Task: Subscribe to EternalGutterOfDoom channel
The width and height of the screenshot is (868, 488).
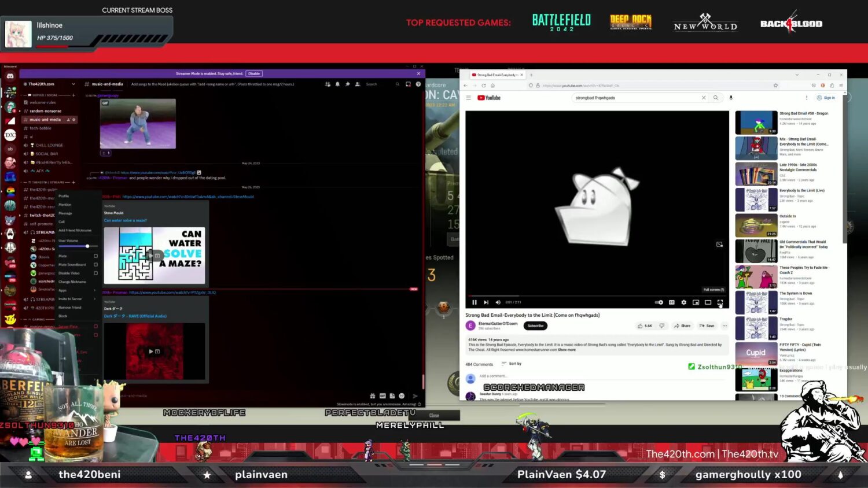Action: point(536,326)
